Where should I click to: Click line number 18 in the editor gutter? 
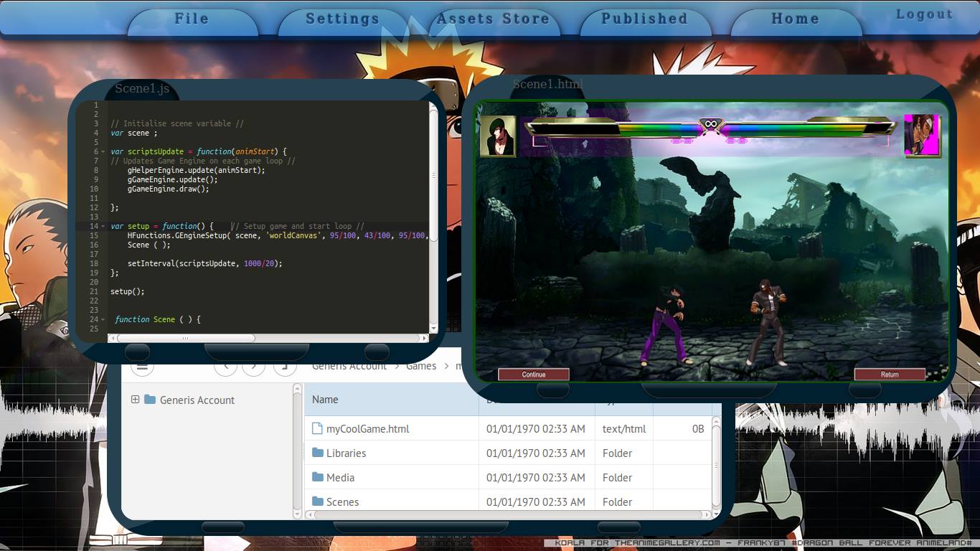94,264
